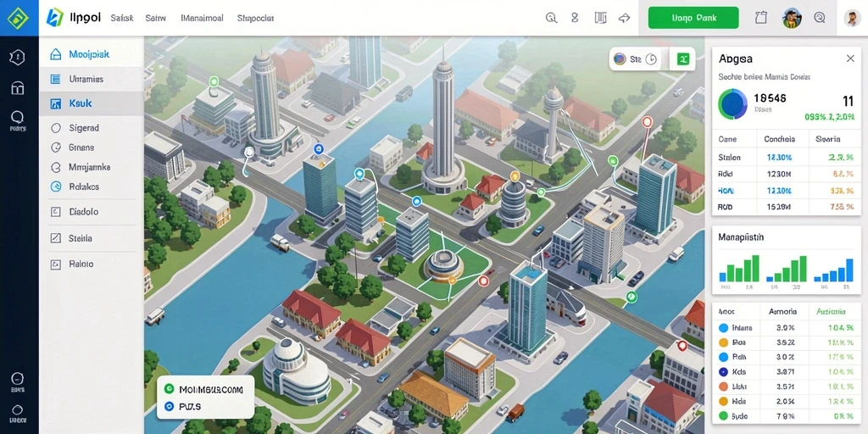Open the search magnifier icon in top bar

click(551, 18)
